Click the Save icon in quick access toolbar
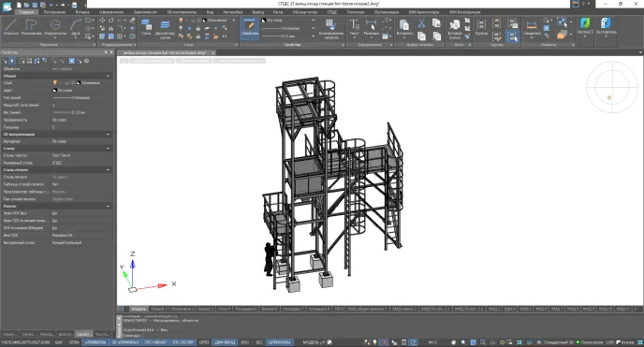 click(35, 5)
